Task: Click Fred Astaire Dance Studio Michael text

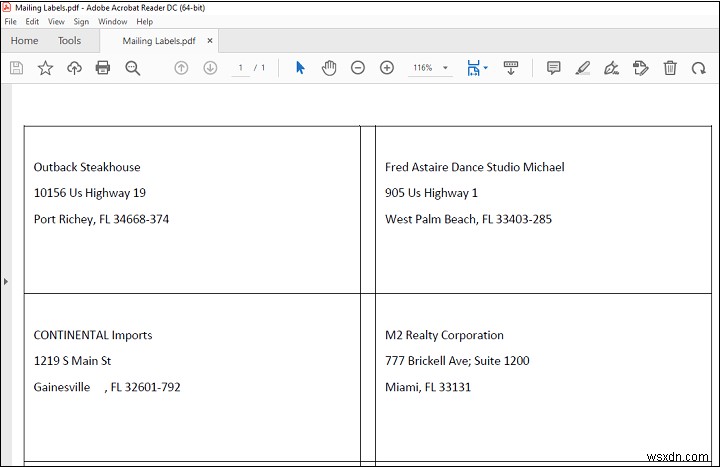Action: pyautogui.click(x=475, y=167)
